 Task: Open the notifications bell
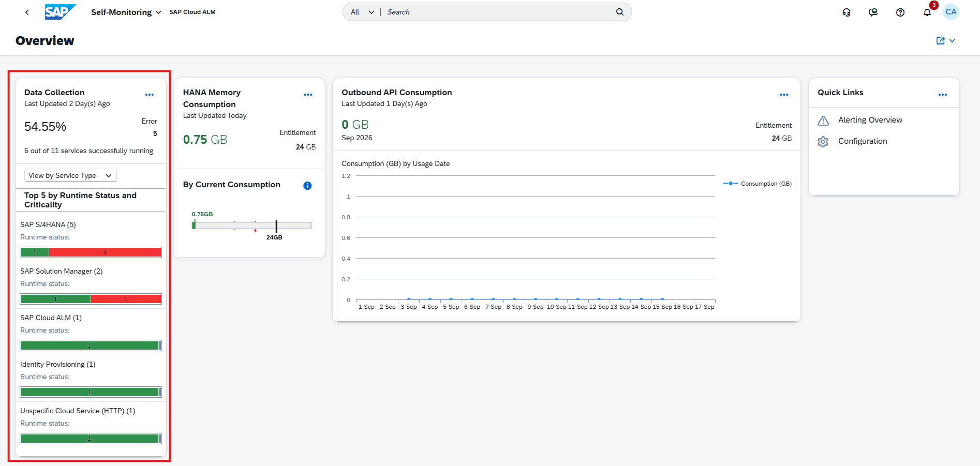(927, 12)
